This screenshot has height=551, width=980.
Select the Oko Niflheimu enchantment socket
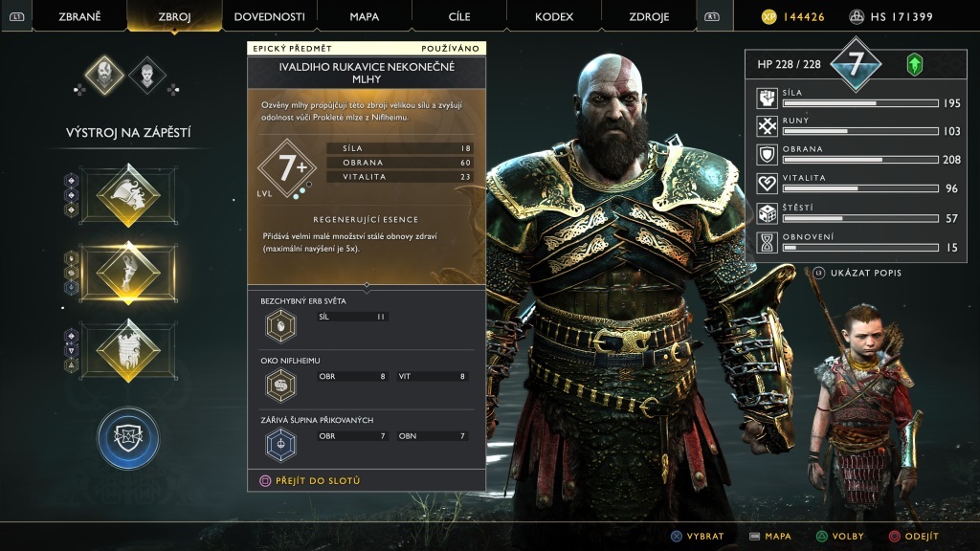click(280, 386)
